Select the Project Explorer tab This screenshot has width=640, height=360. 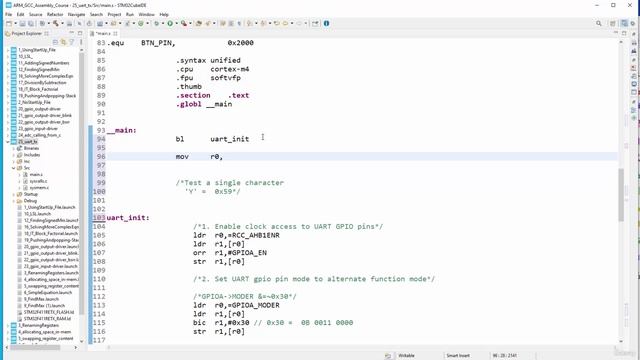click(x=27, y=33)
